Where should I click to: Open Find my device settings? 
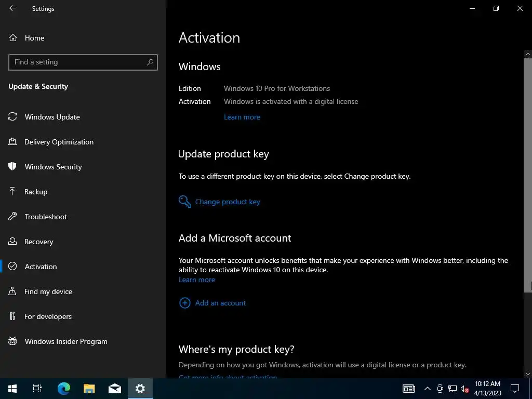(48, 291)
